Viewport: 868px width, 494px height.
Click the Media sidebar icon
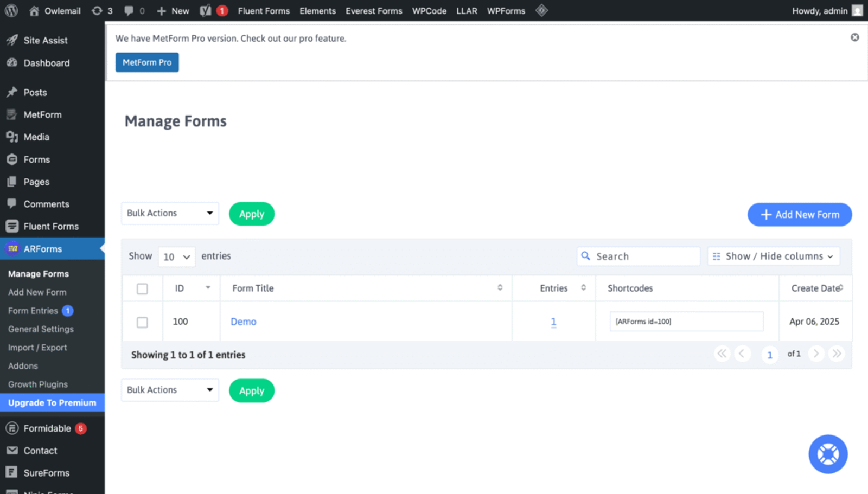[x=12, y=137]
